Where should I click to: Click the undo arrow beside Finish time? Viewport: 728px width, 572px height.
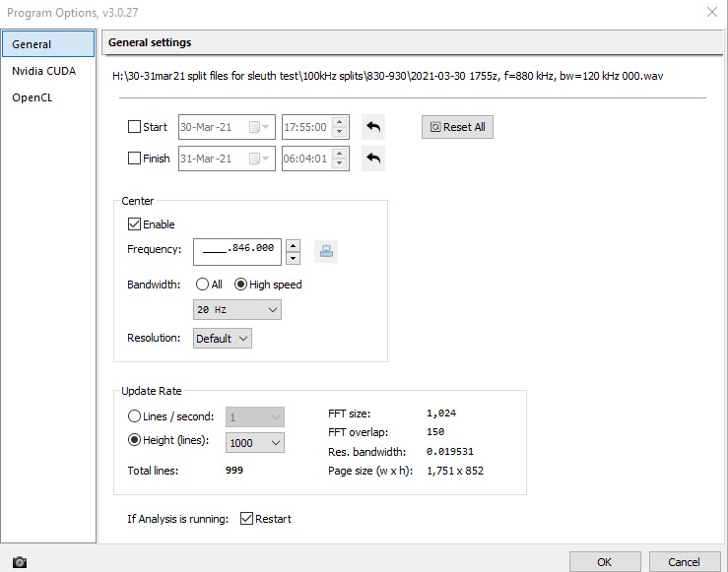pyautogui.click(x=373, y=159)
